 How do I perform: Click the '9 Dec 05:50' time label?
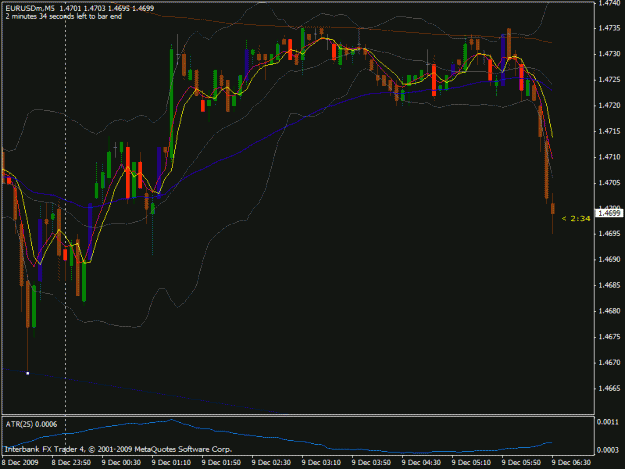(x=521, y=463)
